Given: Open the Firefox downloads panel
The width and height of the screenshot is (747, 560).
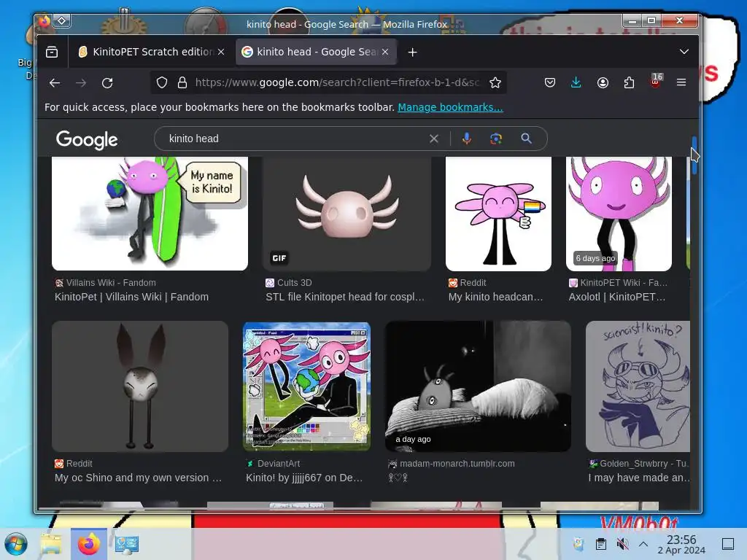Looking at the screenshot, I should click(x=576, y=83).
